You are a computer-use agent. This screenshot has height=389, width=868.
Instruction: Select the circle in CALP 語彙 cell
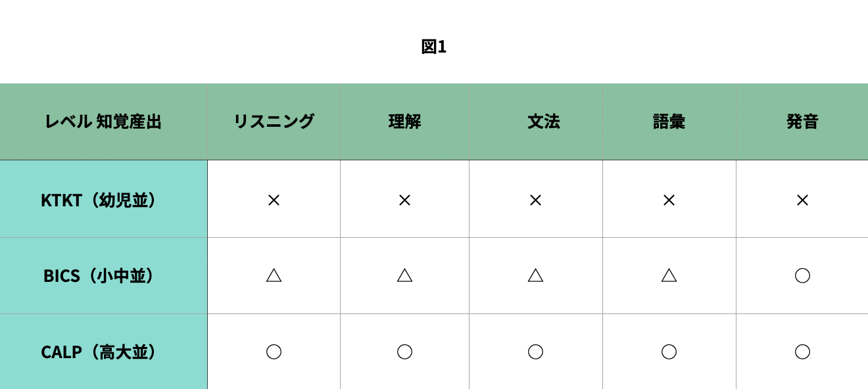point(669,352)
